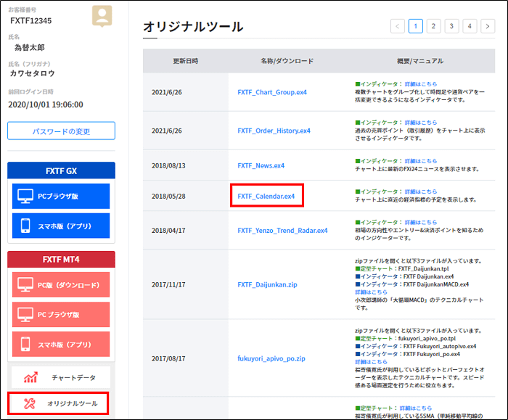Open 詳細はこちら for FXTF_News indicator
This screenshot has width=508, height=420.
tap(420, 161)
